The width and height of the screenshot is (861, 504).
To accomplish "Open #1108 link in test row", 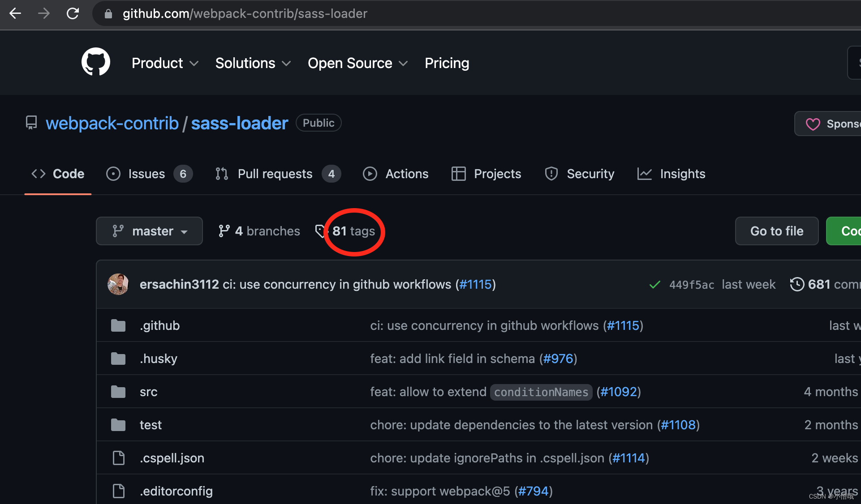I will 678,425.
